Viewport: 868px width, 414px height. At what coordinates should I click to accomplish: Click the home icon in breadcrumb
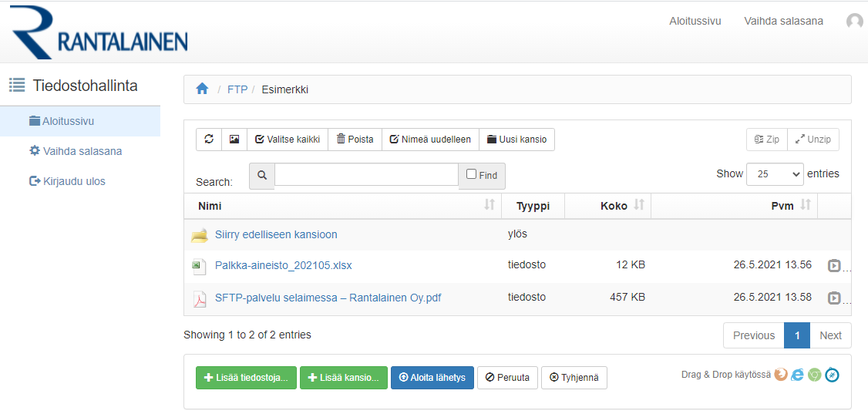(202, 89)
